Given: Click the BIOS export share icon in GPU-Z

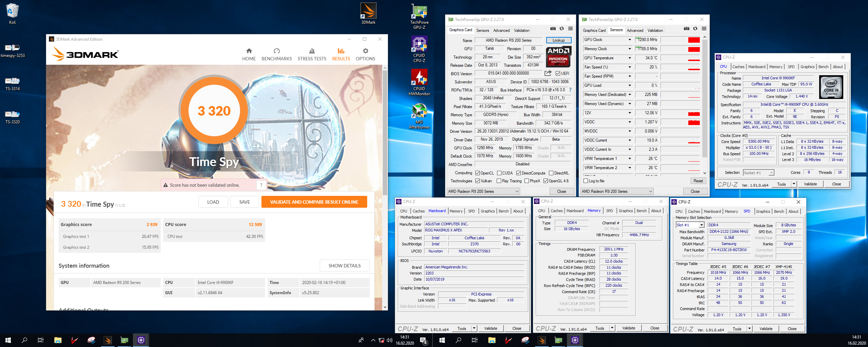Looking at the screenshot, I should [548, 73].
